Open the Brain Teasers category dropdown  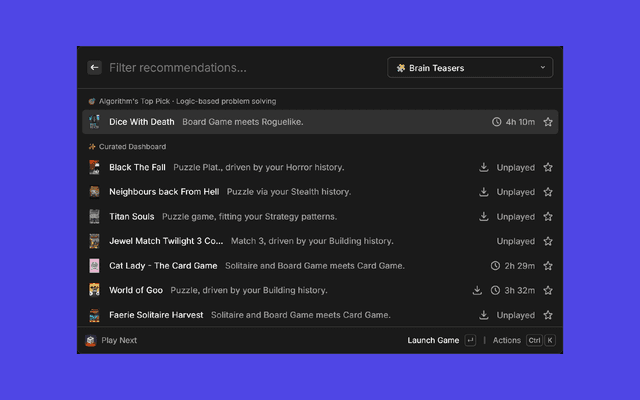pyautogui.click(x=470, y=68)
